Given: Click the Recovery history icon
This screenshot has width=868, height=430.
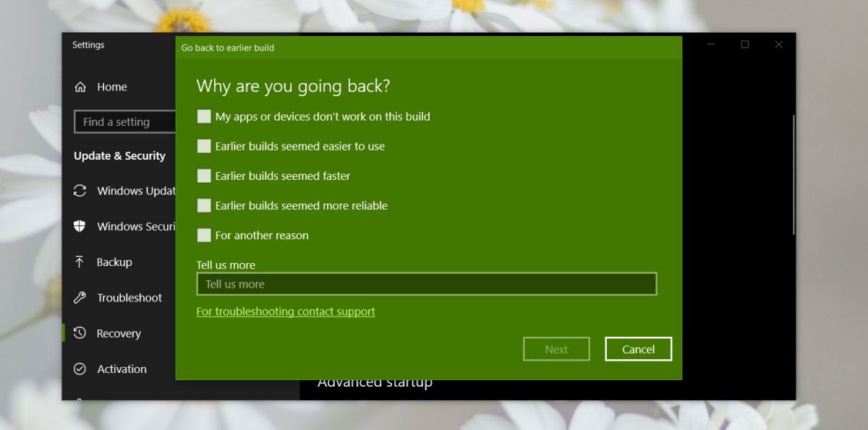Looking at the screenshot, I should pos(80,333).
